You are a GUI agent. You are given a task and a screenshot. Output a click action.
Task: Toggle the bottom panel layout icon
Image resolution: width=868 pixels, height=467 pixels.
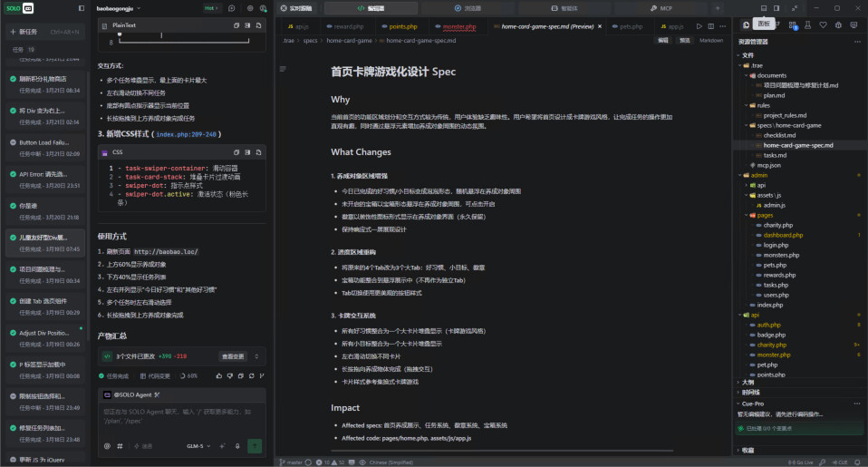tap(764, 8)
